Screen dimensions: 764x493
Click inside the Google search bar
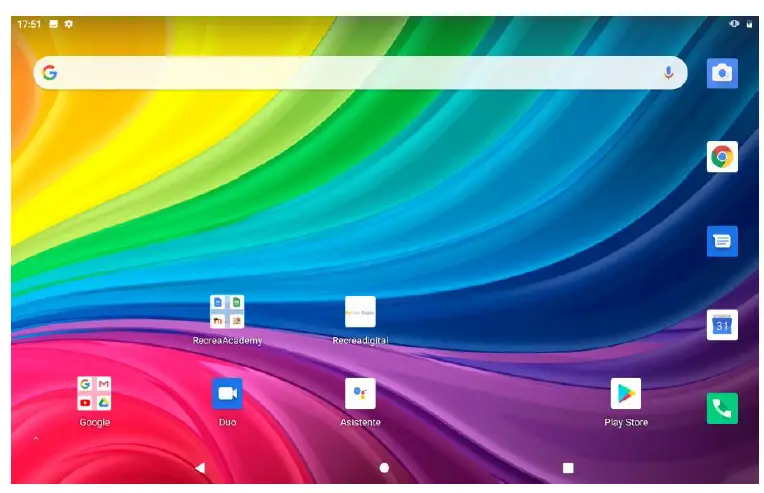360,73
